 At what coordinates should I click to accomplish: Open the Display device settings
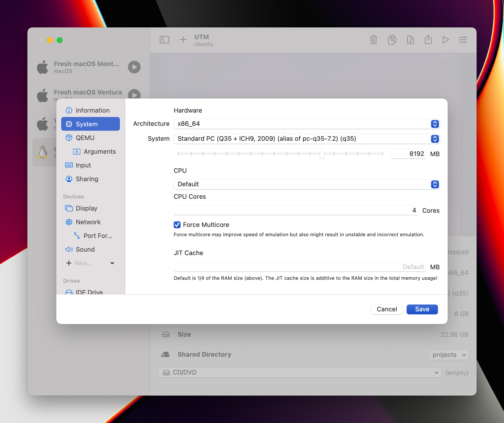click(91, 208)
